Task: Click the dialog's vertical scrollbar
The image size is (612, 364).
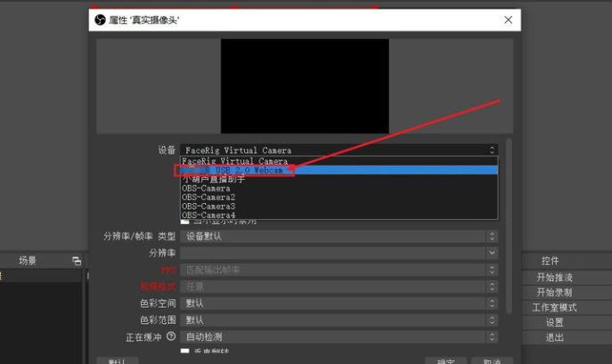Action: point(509,222)
